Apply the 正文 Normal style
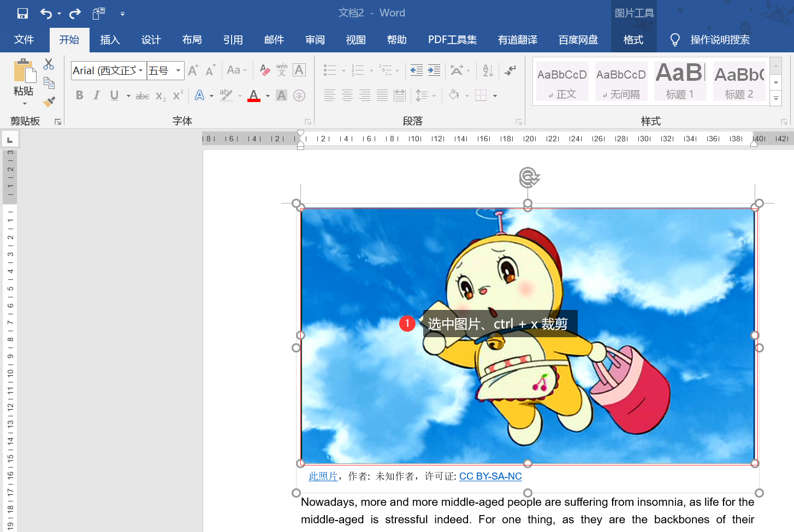Image resolution: width=794 pixels, height=532 pixels. tap(562, 81)
